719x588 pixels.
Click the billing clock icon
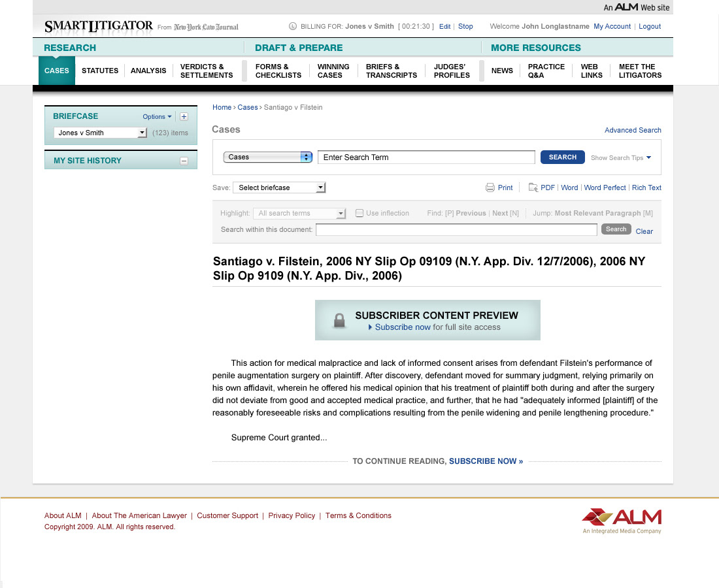[x=293, y=27]
